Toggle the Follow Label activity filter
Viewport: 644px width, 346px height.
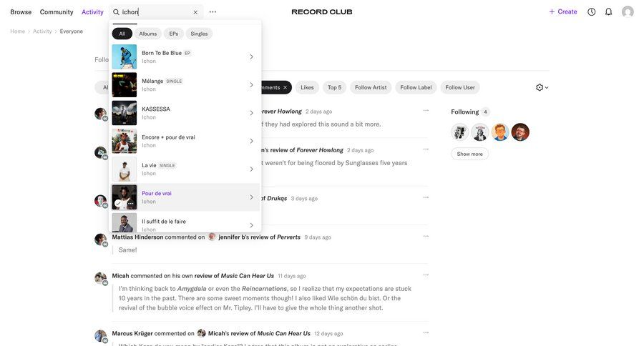point(416,87)
